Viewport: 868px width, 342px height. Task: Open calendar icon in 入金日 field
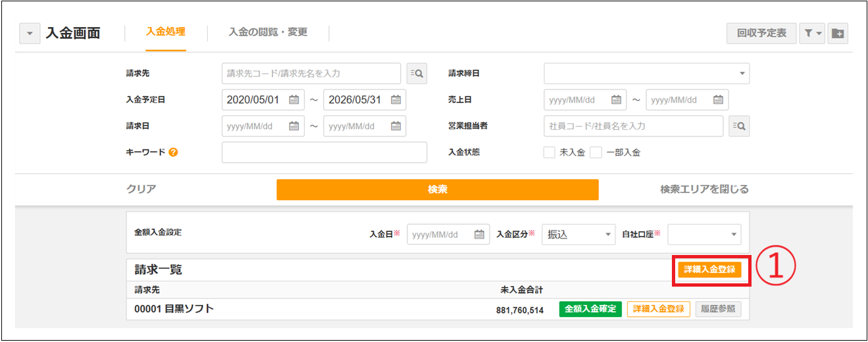point(479,234)
